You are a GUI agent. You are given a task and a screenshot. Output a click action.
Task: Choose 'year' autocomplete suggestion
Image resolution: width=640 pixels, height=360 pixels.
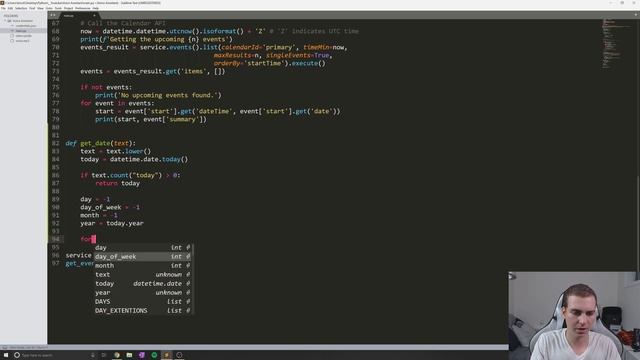[x=142, y=292]
